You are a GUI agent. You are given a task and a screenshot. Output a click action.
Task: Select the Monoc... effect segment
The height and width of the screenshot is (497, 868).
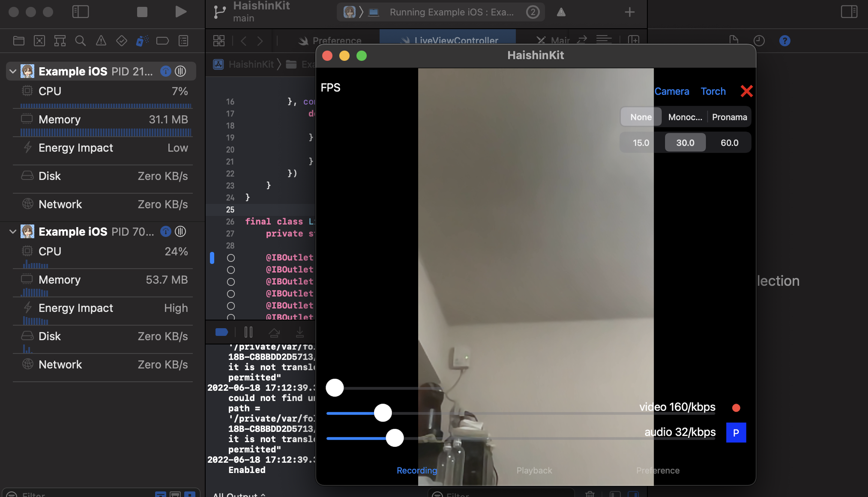[685, 117]
